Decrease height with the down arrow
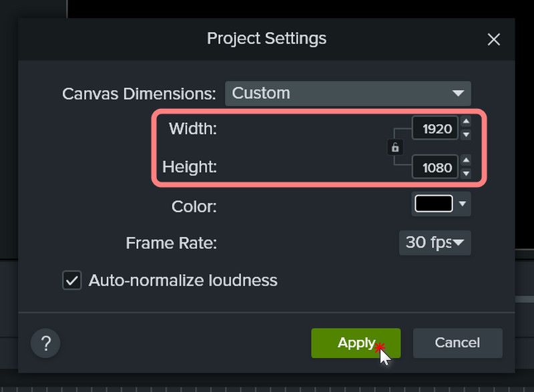The image size is (534, 392). click(466, 174)
